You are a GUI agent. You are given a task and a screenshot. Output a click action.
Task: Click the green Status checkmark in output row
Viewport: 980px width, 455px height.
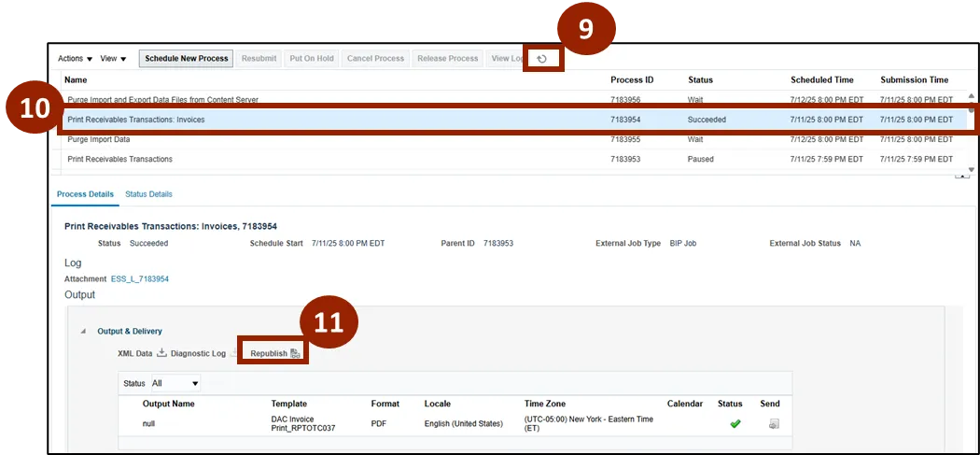pyautogui.click(x=735, y=424)
